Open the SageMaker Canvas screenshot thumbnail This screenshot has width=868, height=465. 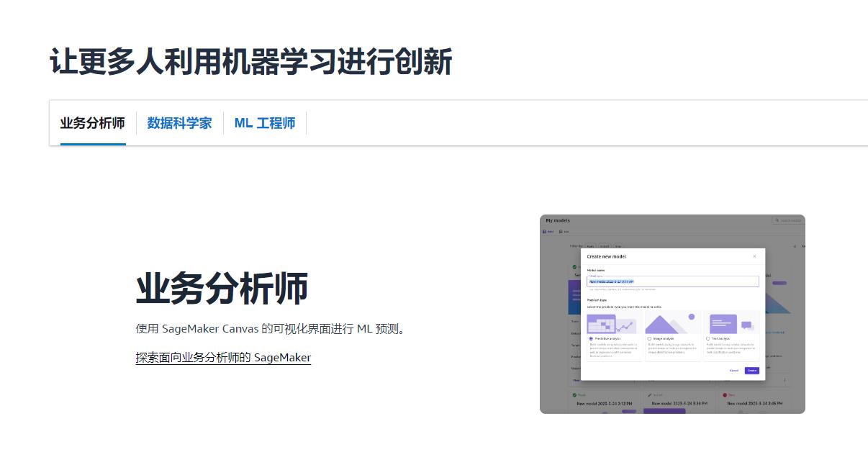click(672, 314)
